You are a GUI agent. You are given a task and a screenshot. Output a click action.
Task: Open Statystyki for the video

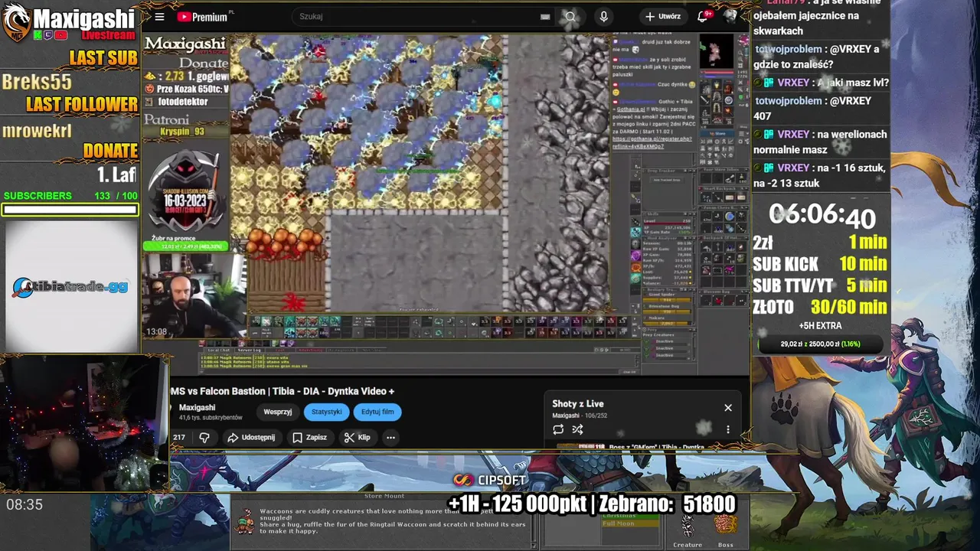326,412
